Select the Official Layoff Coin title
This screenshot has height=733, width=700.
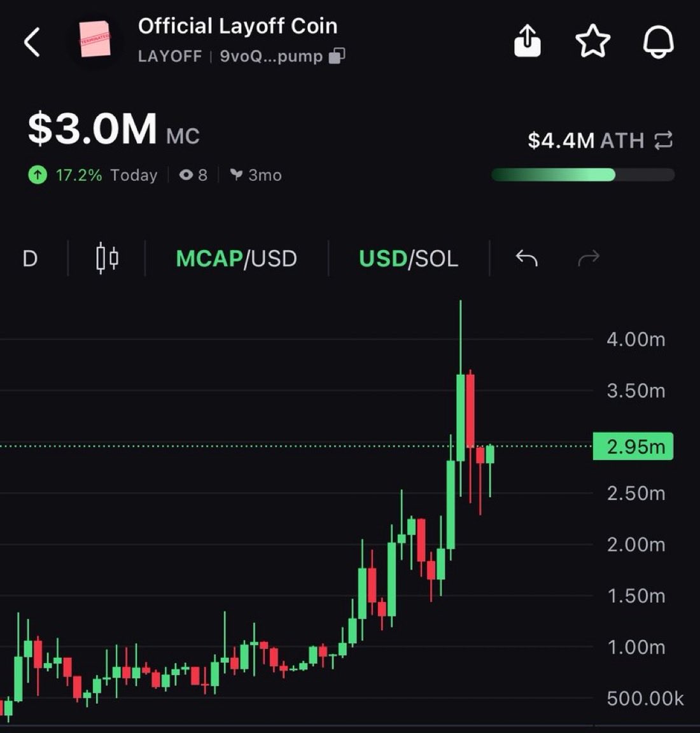click(237, 26)
